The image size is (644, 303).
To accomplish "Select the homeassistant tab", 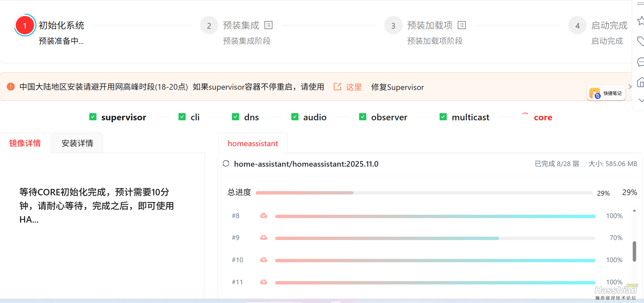I will click(x=253, y=144).
